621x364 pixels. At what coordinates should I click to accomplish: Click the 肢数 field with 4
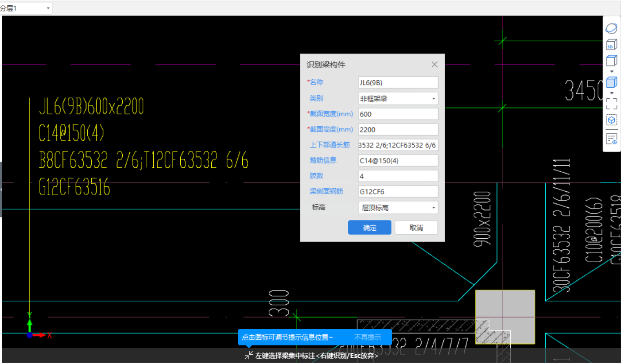coord(398,176)
